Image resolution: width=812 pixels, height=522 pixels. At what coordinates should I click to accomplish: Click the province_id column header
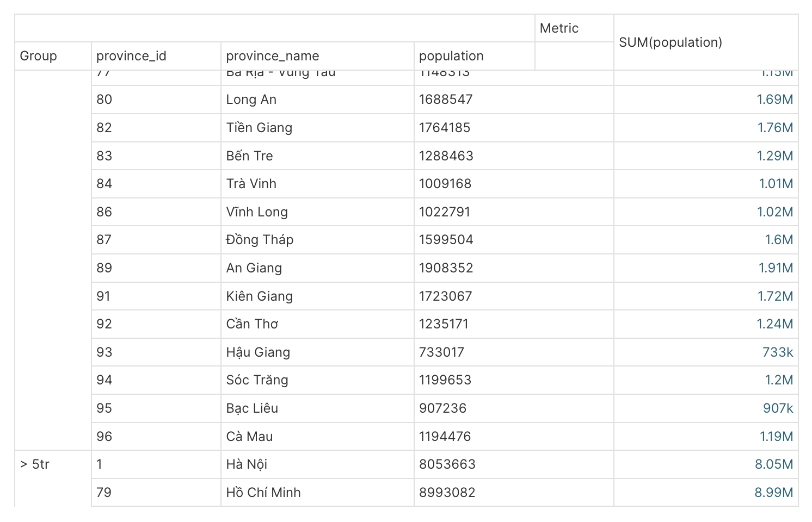coord(131,56)
